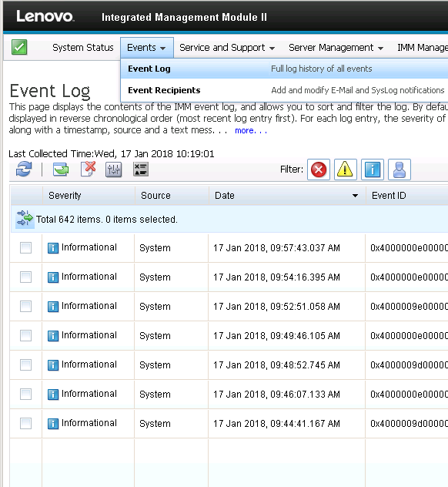This screenshot has height=487, width=448.
Task: Expand the Service and Support menu
Action: tap(227, 48)
